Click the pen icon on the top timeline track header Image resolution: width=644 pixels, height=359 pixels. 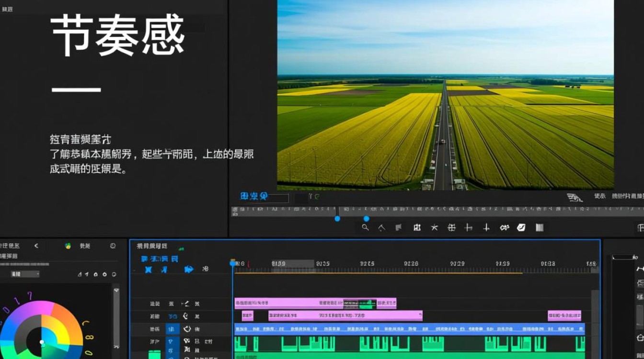point(185,303)
